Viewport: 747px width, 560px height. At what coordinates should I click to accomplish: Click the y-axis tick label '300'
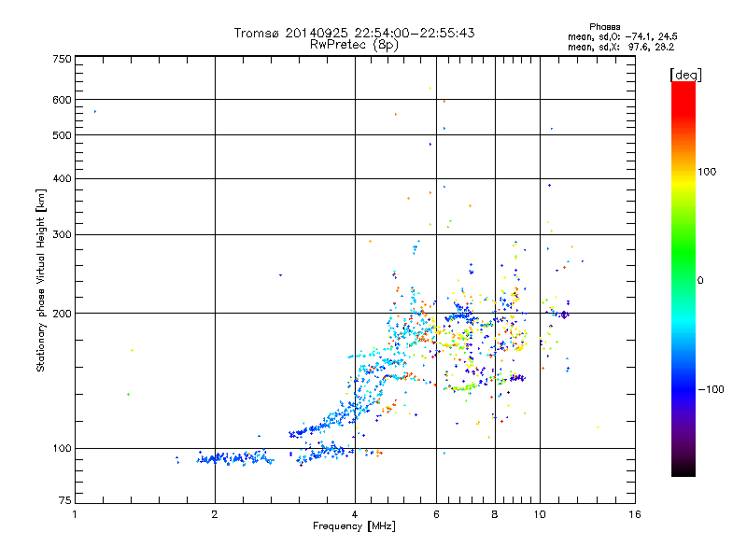tap(62, 234)
